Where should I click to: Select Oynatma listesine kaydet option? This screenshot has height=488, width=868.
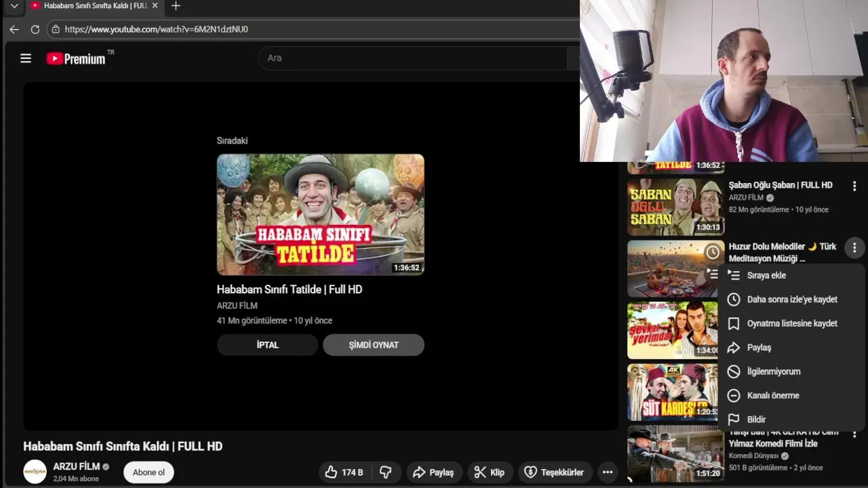click(x=791, y=323)
